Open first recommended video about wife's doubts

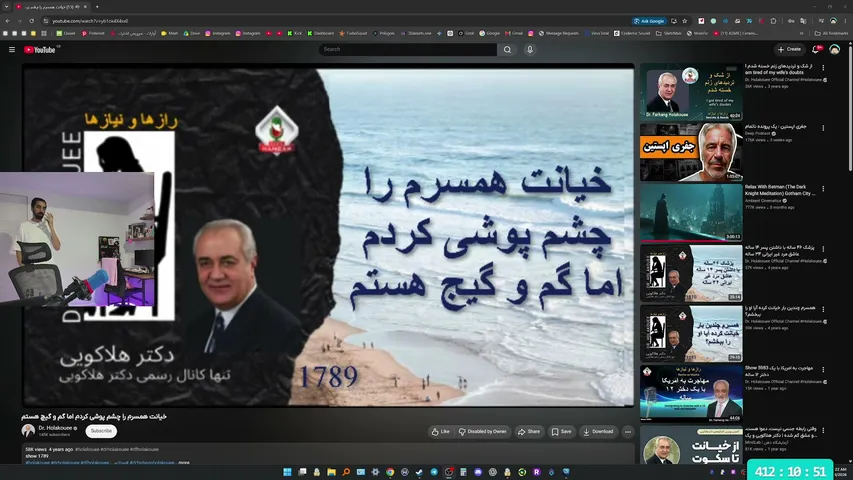pos(691,91)
